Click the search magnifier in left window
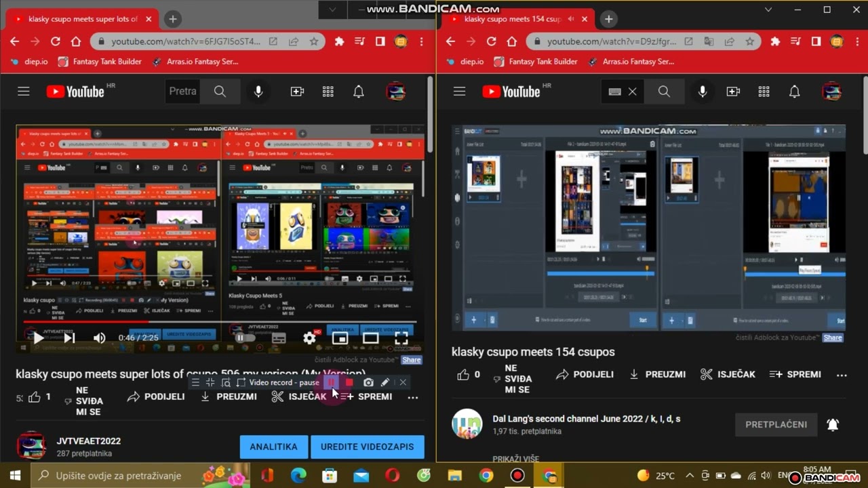 (220, 91)
